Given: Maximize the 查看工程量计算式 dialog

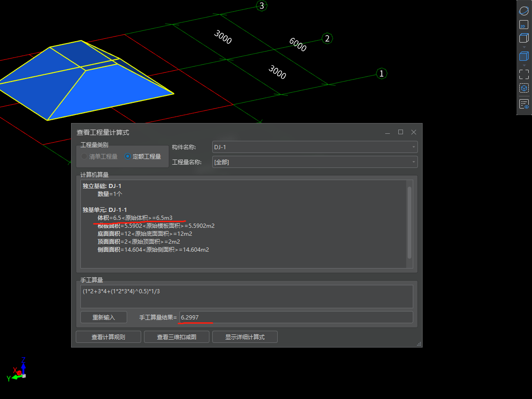Looking at the screenshot, I should (x=401, y=132).
